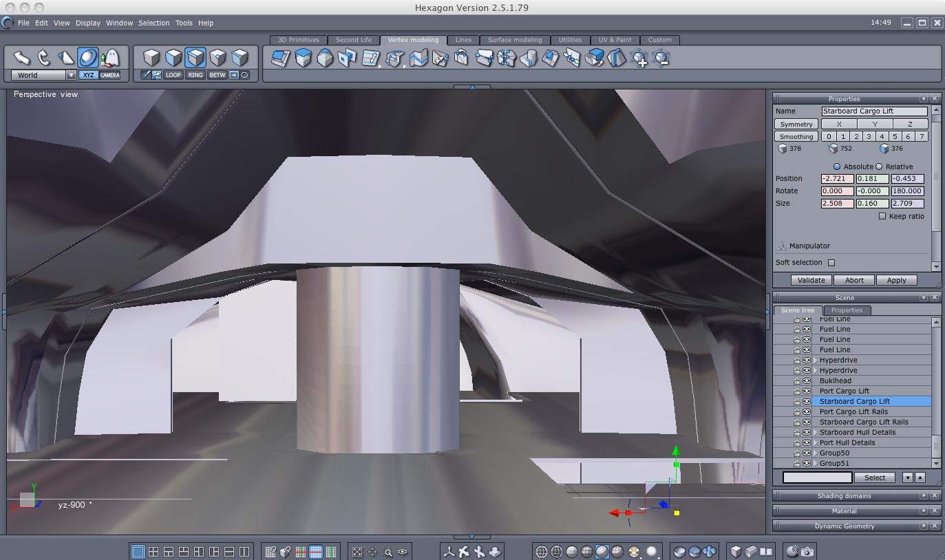Click the Select button in Scene panel
Viewport: 945px width, 560px height.
874,477
